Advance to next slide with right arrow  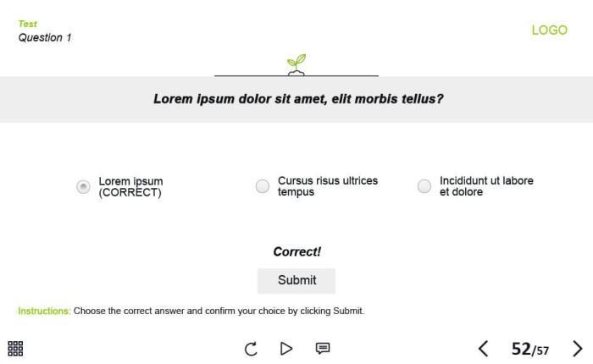pyautogui.click(x=578, y=349)
